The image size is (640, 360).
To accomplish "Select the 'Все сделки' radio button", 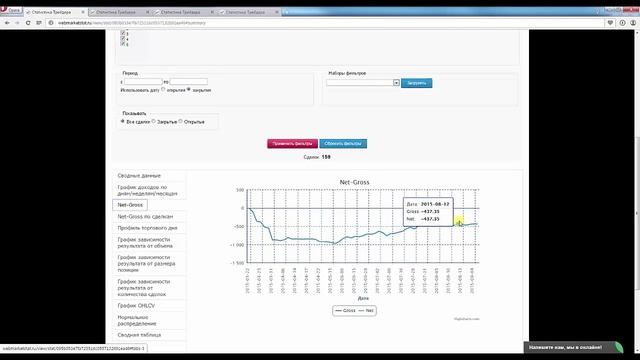I will tap(122, 121).
